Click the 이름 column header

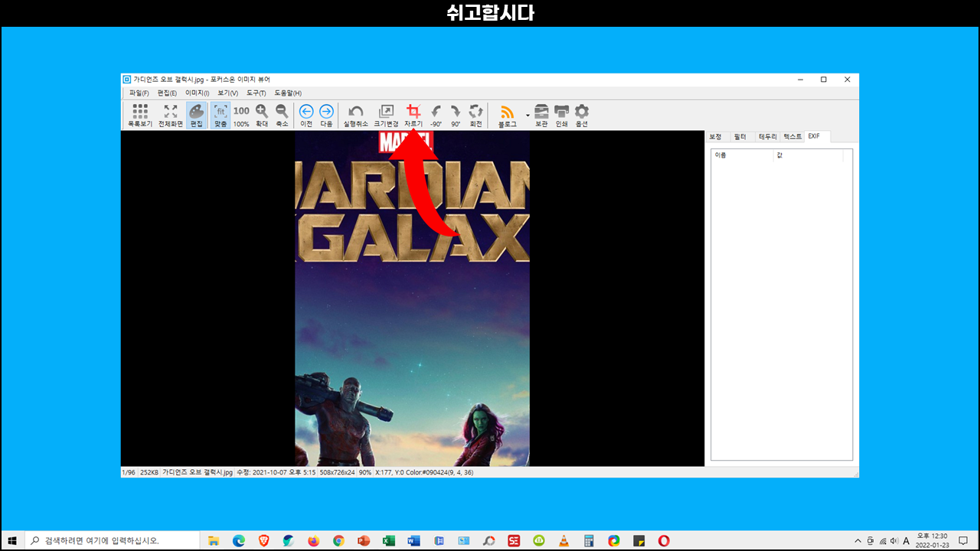[743, 155]
